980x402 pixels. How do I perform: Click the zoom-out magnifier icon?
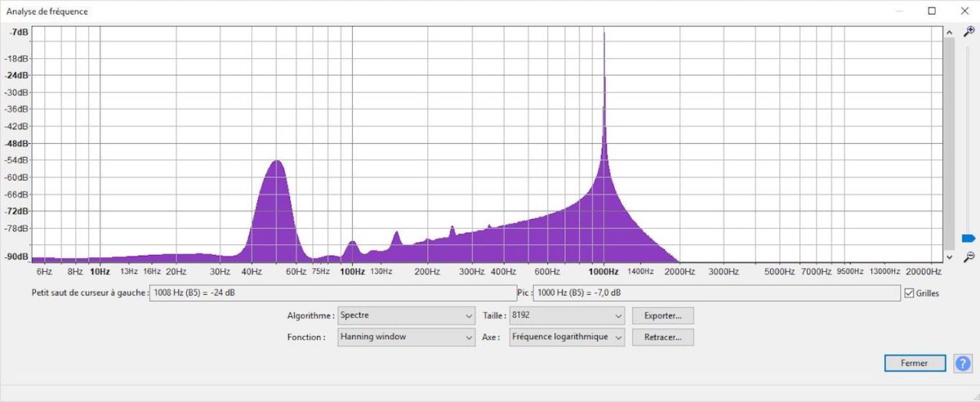[969, 257]
